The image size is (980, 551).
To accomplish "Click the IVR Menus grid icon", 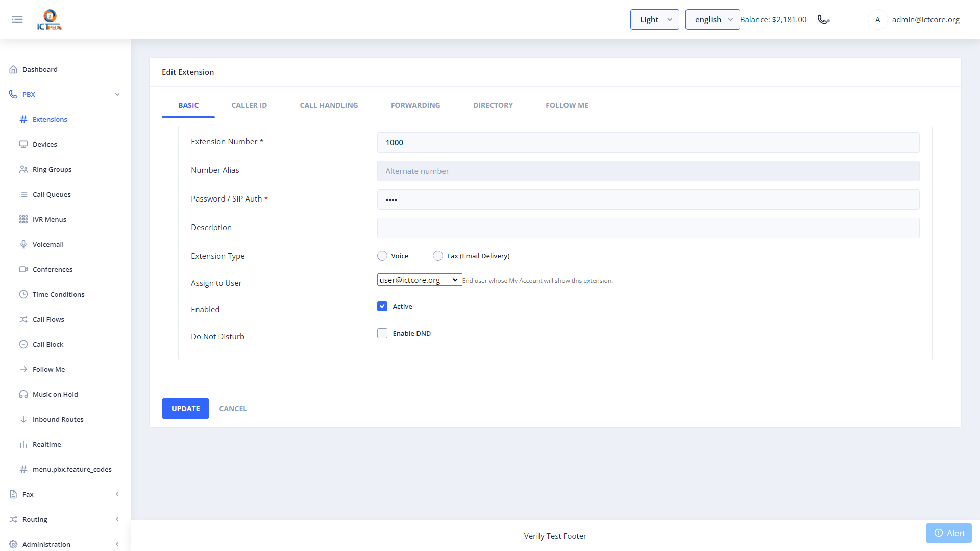I will [23, 219].
